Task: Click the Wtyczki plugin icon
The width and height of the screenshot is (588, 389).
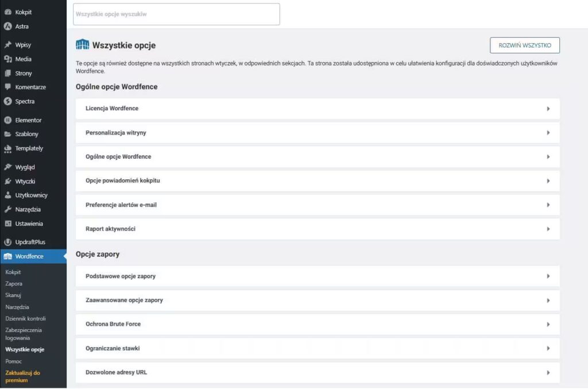Action: coord(8,181)
